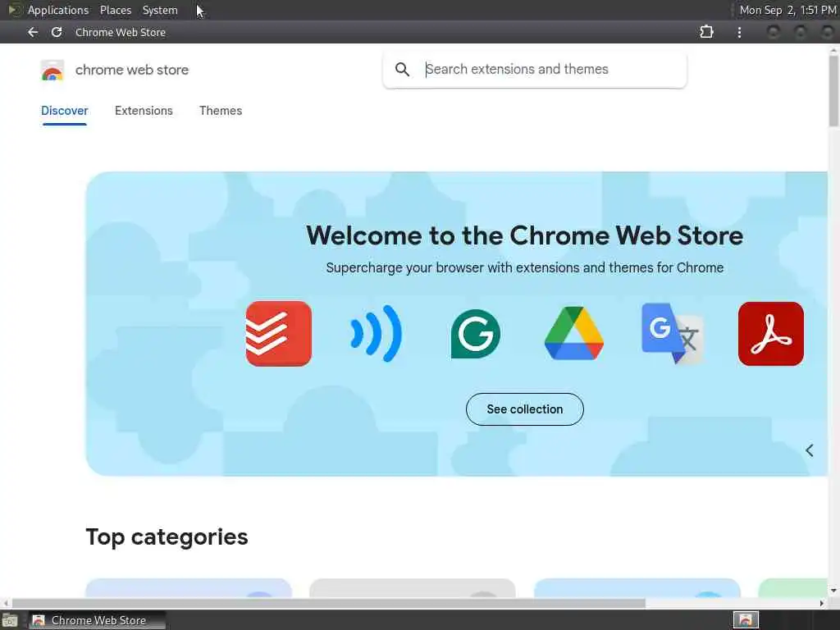
Task: Click the search magnifier icon
Action: tap(402, 69)
